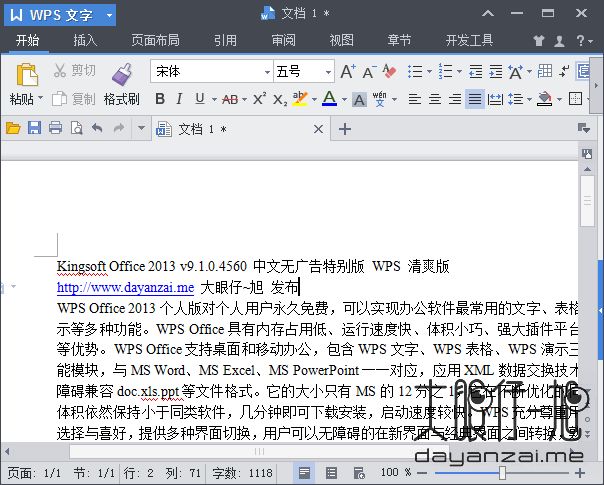Click the zoom out minus button
This screenshot has width=604, height=485.
[422, 473]
